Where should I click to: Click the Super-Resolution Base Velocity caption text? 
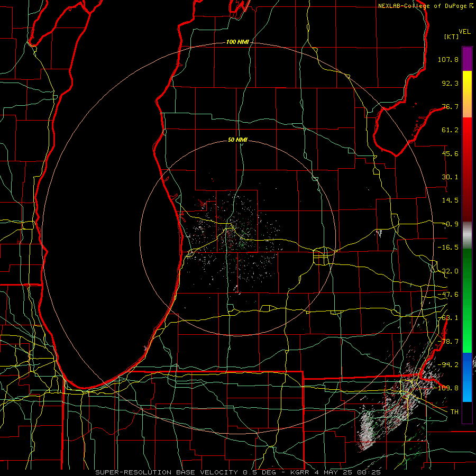pyautogui.click(x=237, y=472)
